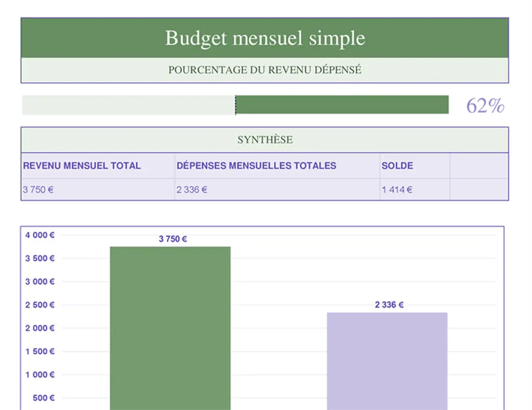Click the 2 336 € data label above the purple bar
532x410 pixels.
tap(388, 304)
